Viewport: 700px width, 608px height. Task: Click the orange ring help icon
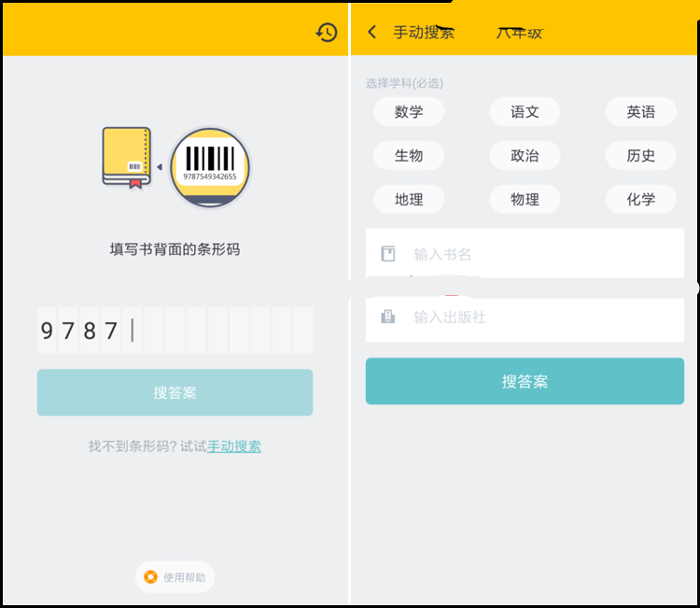[x=150, y=577]
